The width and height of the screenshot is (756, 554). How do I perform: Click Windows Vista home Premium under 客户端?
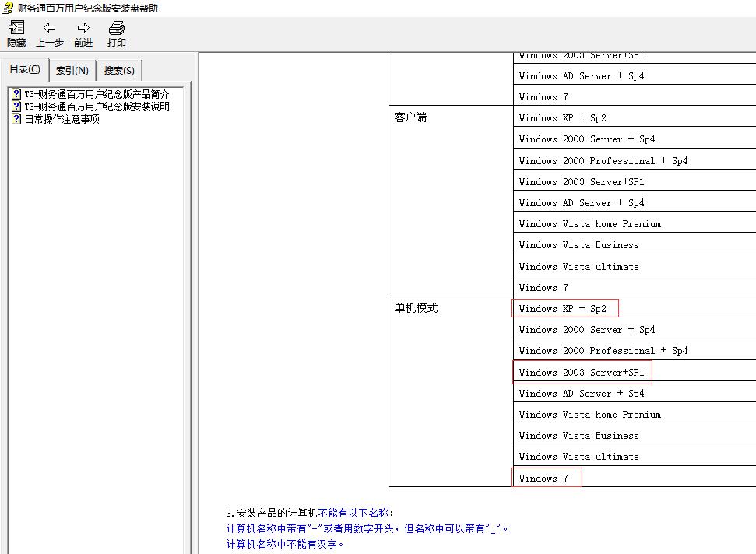click(589, 224)
